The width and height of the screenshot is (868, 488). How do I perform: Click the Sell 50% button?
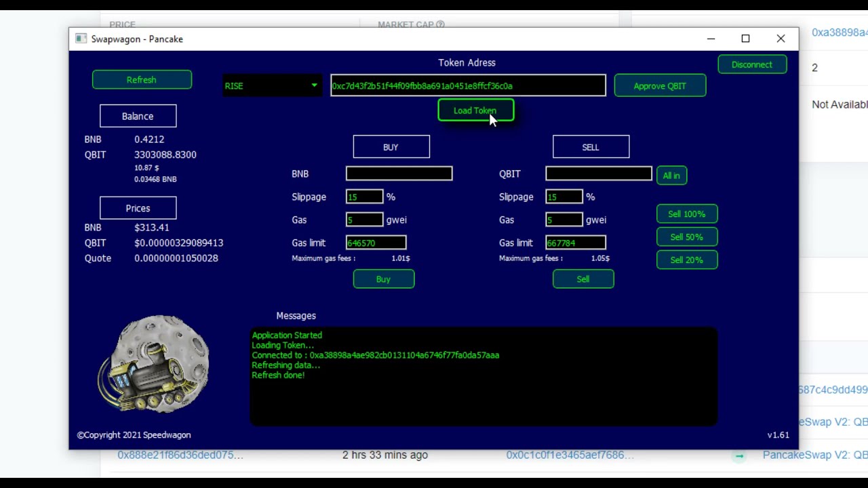tap(687, 237)
